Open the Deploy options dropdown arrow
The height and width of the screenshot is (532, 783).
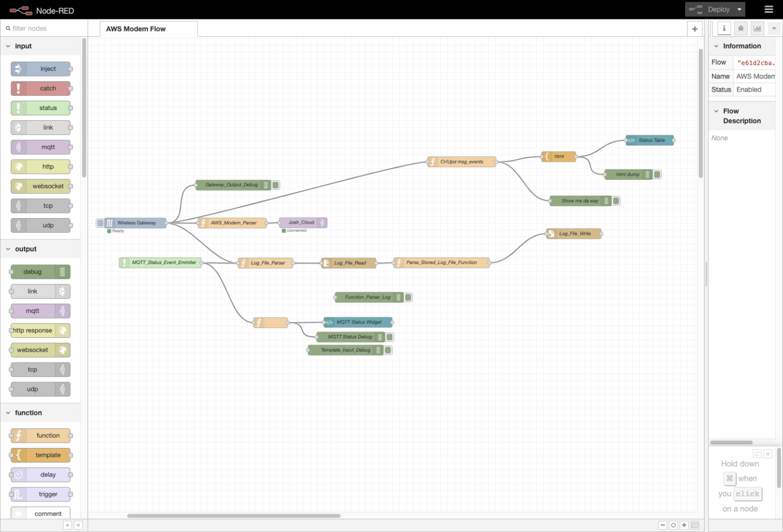(739, 9)
